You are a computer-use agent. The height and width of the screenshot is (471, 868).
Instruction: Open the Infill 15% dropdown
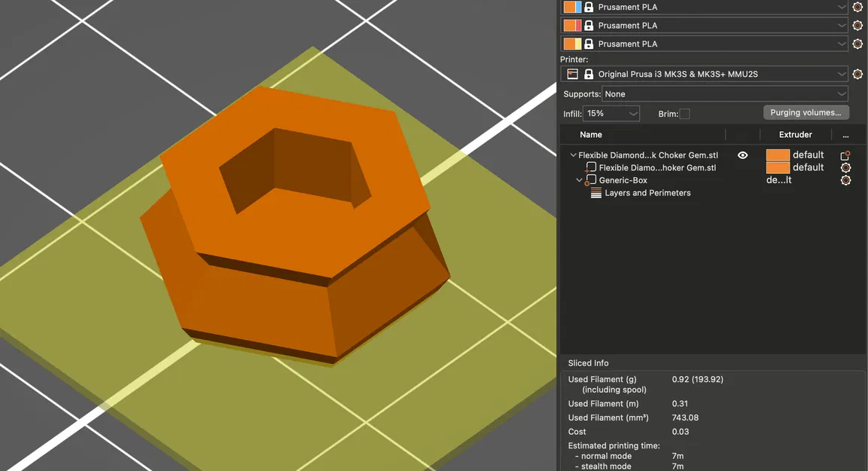tap(611, 114)
